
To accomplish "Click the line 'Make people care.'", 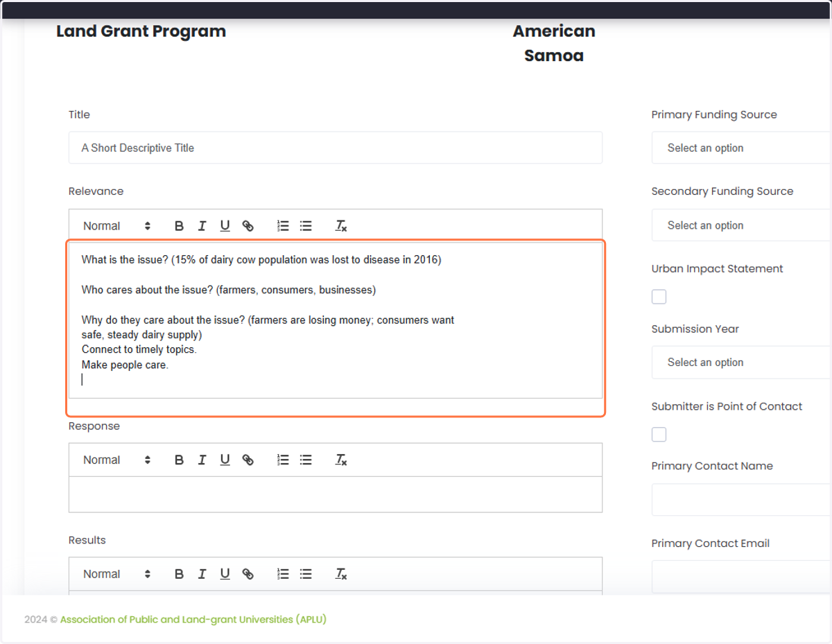I will (125, 365).
